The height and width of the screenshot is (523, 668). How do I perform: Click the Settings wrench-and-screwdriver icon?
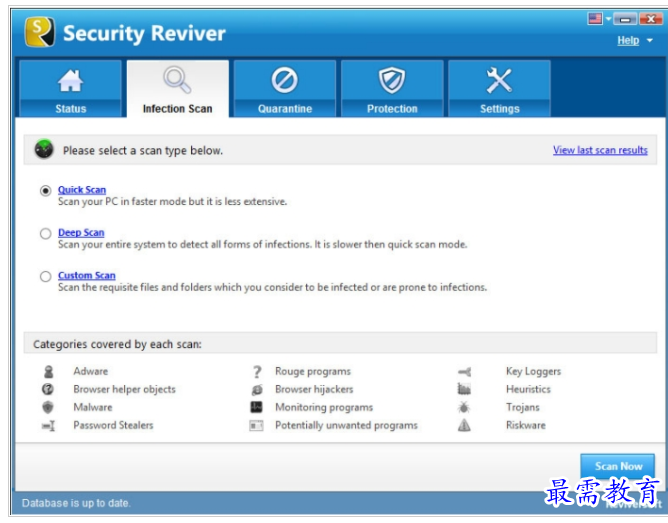499,80
